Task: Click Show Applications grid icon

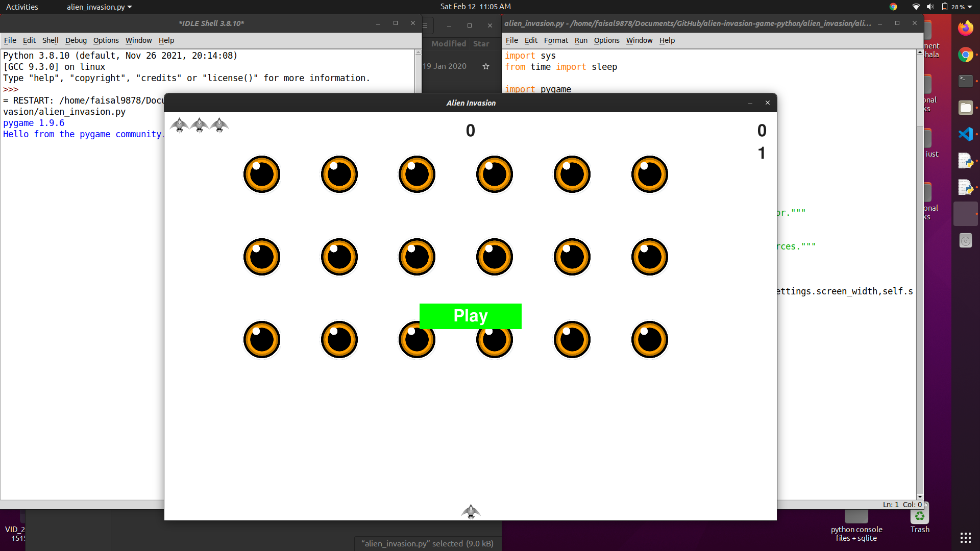Action: (x=965, y=537)
